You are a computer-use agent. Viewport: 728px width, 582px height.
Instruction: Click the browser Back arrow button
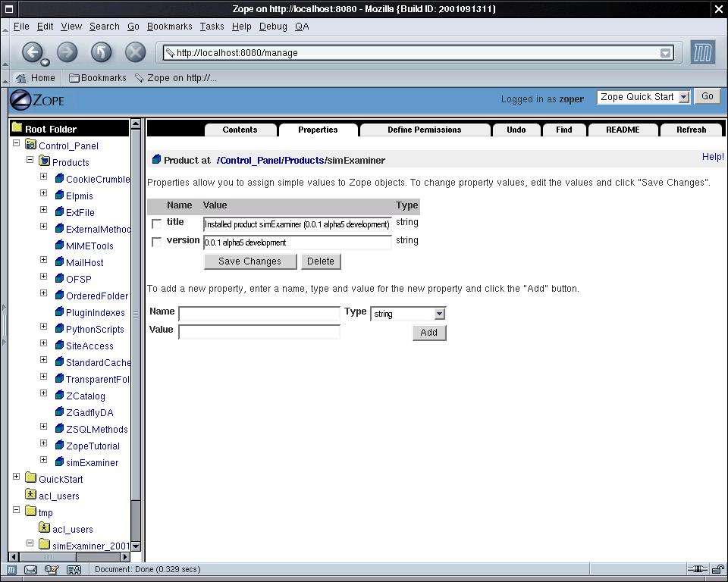pyautogui.click(x=32, y=52)
